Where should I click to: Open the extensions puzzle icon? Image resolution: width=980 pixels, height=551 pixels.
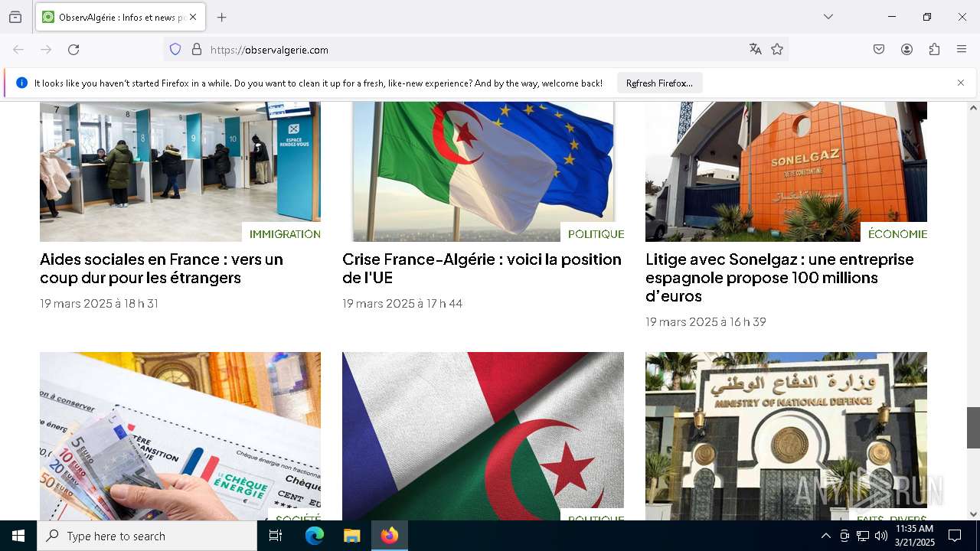click(x=934, y=50)
